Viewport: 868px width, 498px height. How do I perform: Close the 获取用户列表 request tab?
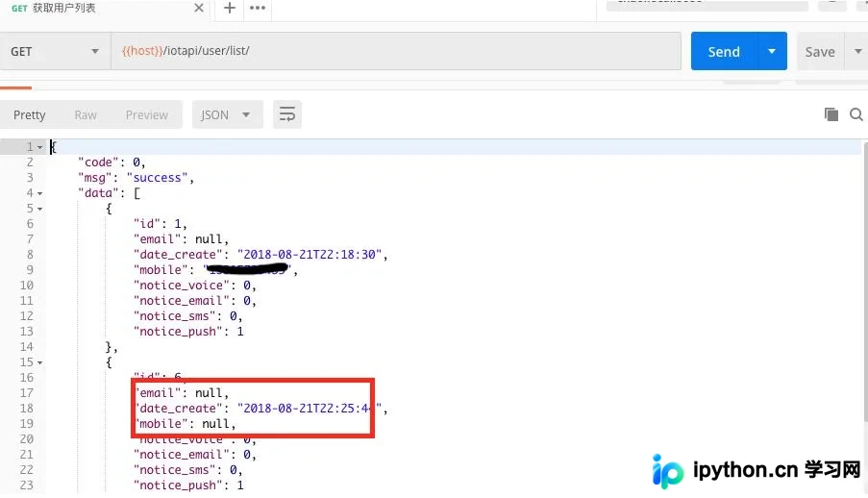coord(199,8)
